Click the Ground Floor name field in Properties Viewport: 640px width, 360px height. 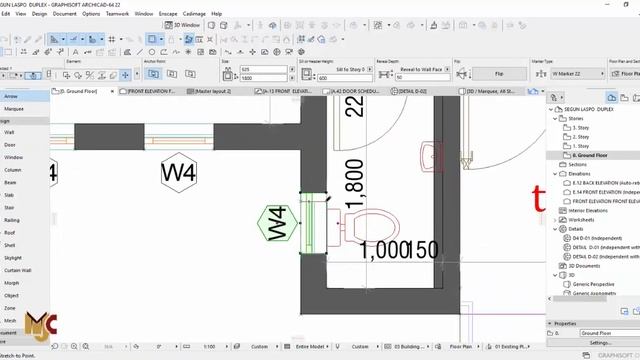(x=610, y=333)
